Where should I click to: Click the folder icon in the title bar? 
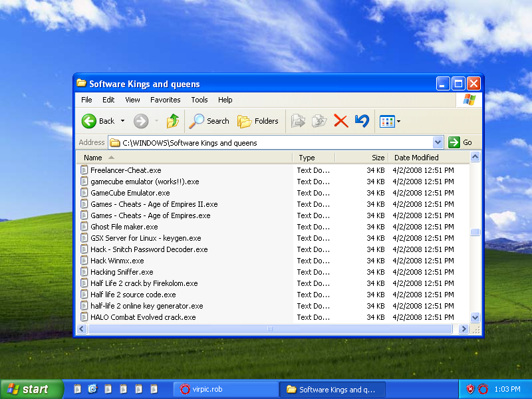click(x=81, y=83)
